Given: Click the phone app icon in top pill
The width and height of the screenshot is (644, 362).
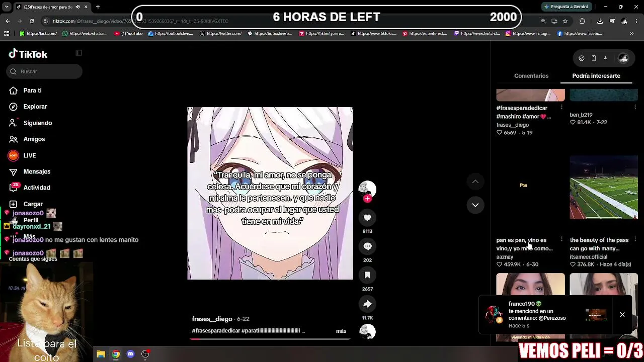Looking at the screenshot, I should 594,58.
